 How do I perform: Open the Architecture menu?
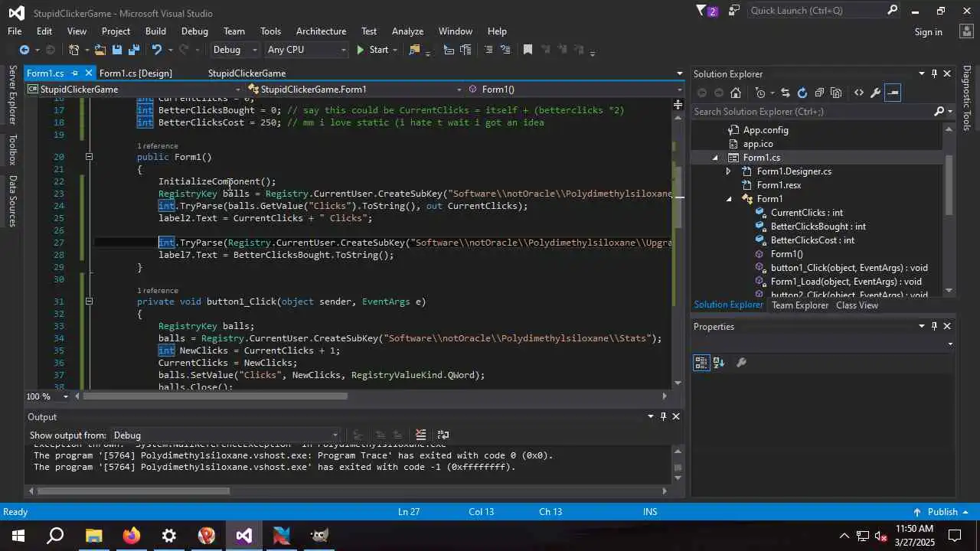(321, 31)
